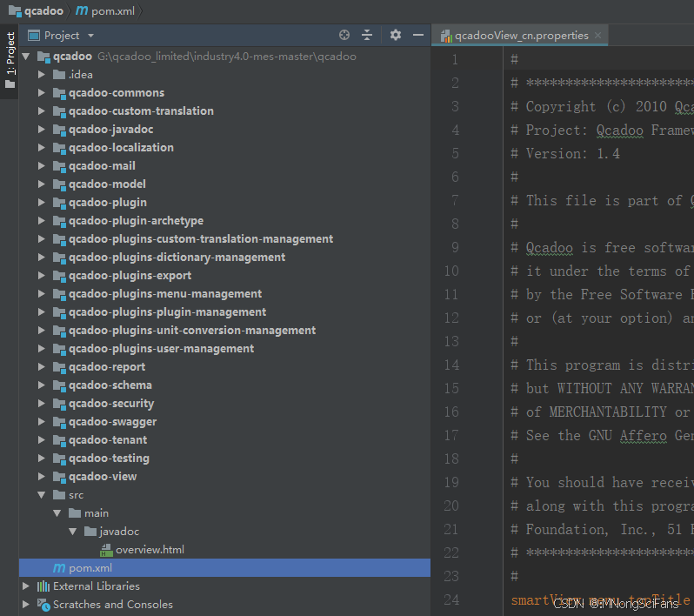Click line number 5 in editor gutter

[455, 154]
